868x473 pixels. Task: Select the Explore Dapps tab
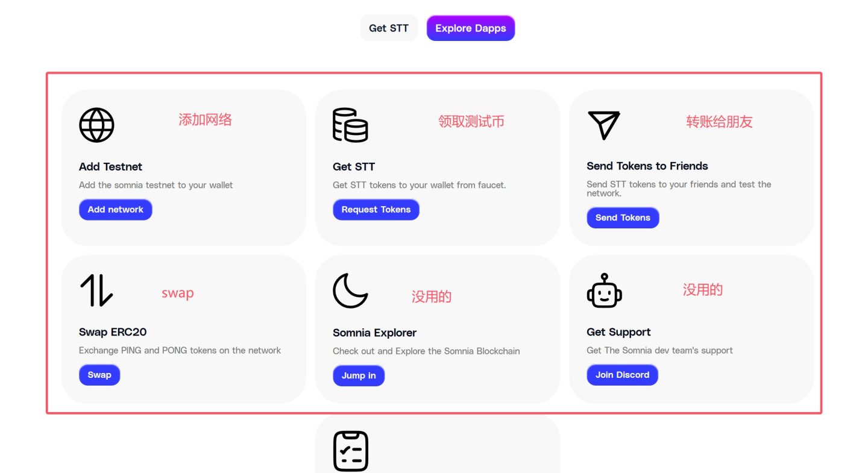471,28
